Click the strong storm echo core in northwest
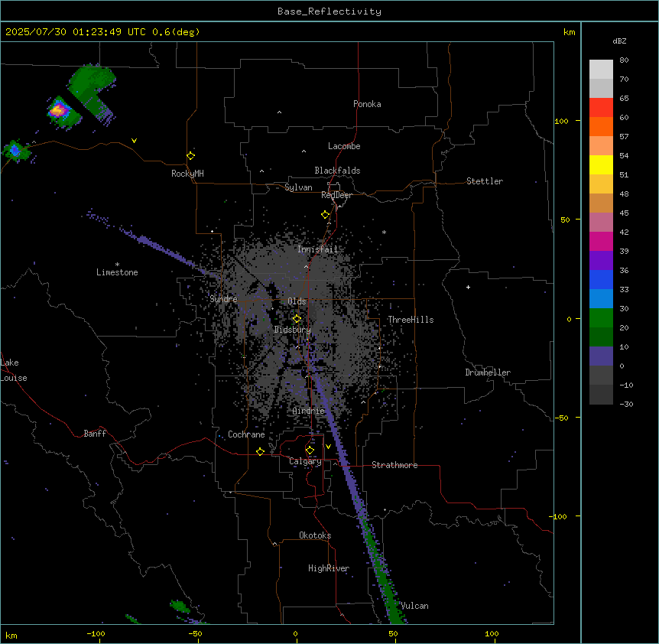 point(57,111)
